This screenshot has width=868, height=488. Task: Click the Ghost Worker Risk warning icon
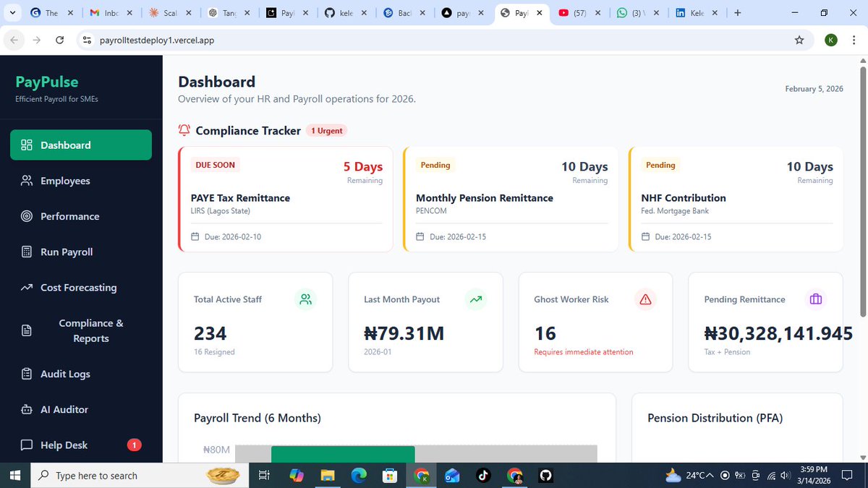point(646,299)
